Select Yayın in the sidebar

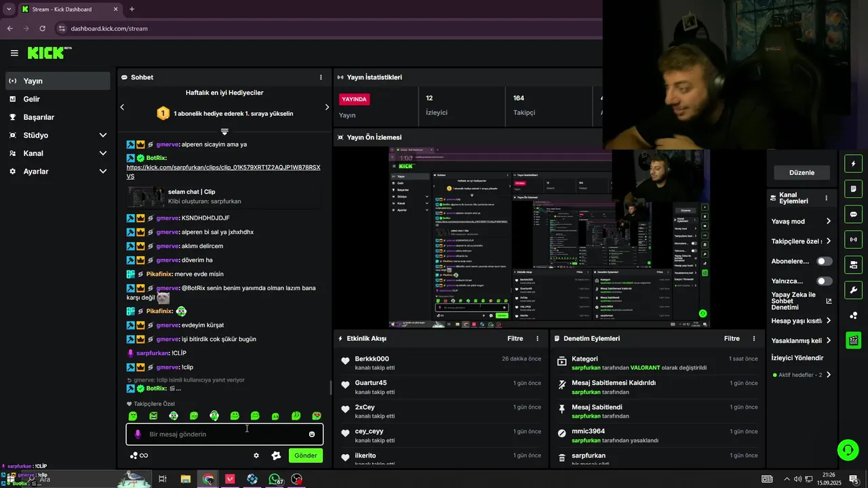click(58, 81)
